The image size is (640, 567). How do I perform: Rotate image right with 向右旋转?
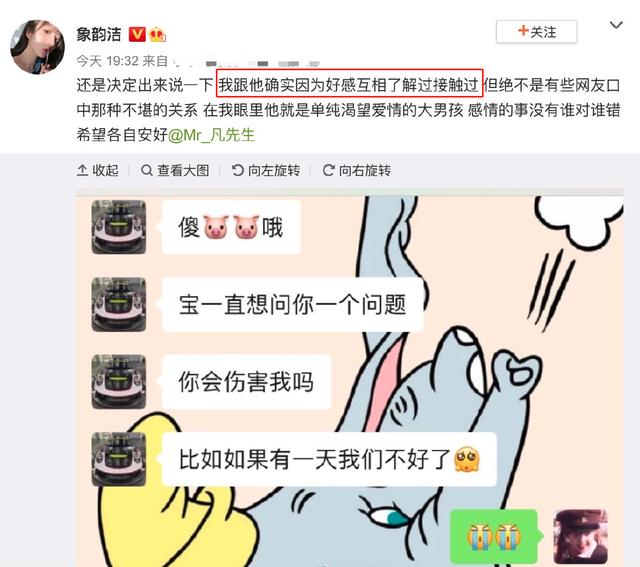[x=357, y=170]
